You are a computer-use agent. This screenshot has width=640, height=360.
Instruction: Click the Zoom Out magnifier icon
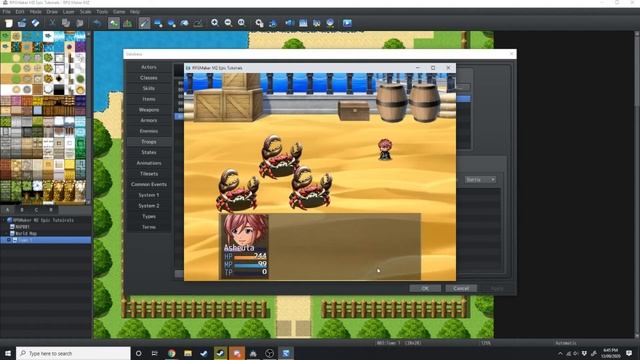(228, 23)
